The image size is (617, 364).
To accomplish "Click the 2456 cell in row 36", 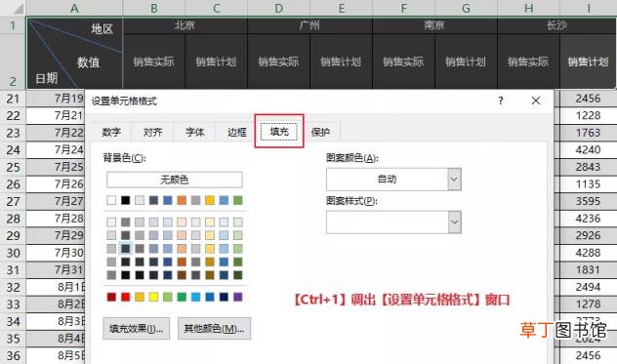I will (x=588, y=355).
